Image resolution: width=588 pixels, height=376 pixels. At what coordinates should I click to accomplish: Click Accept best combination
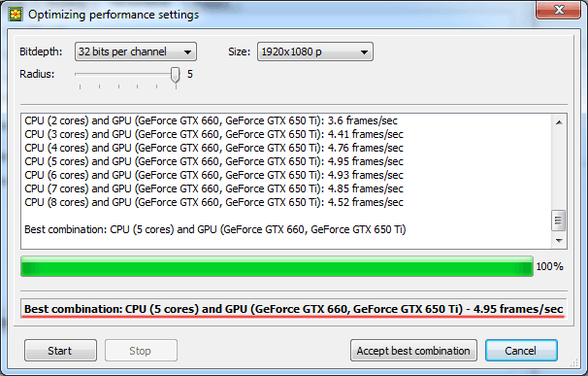coord(413,351)
